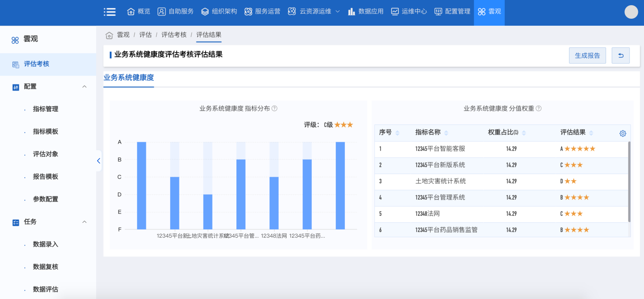Screen dimensions: 644x299
Task: Switch to the 业务系统健康度 tab
Action: (x=128, y=78)
